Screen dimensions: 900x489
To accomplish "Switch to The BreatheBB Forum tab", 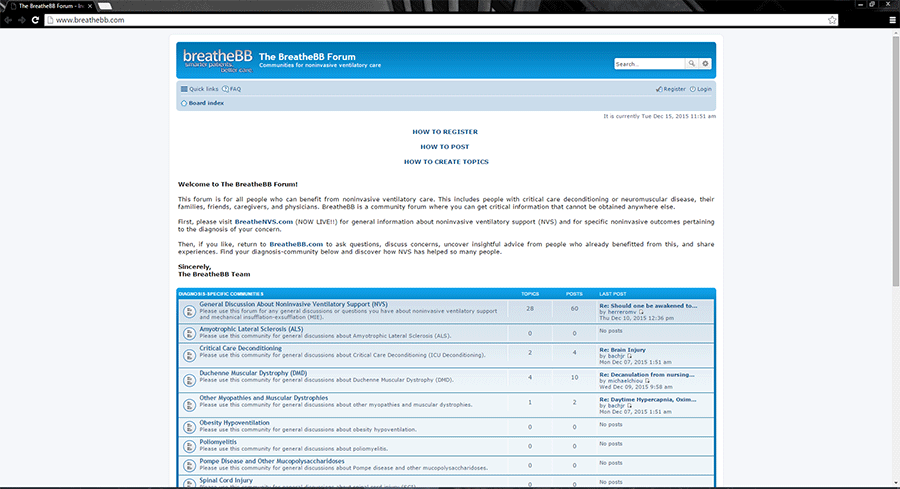I will [51, 6].
